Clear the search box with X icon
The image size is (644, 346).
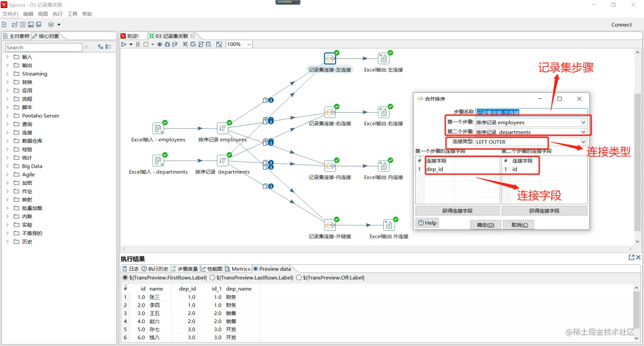pos(86,47)
